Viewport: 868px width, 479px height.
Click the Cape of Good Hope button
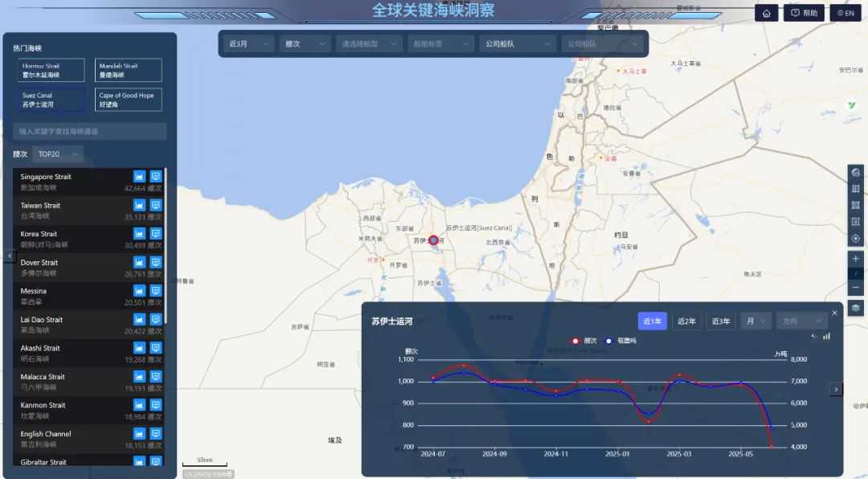(129, 100)
